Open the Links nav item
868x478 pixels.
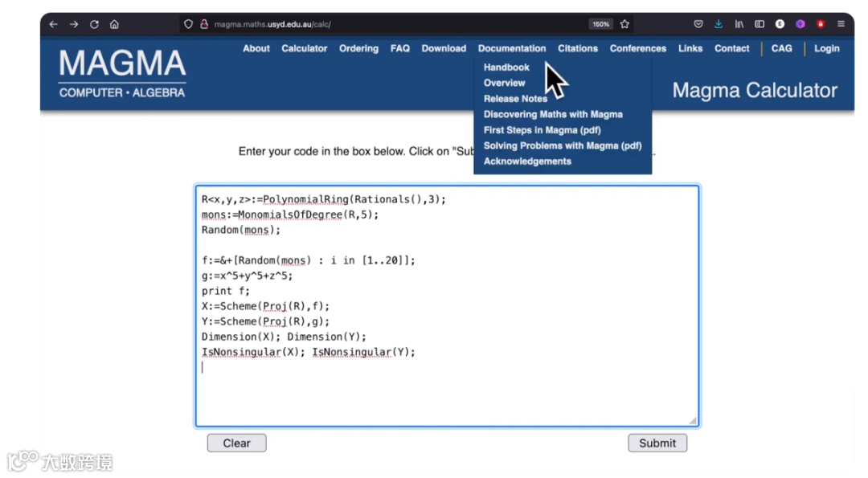690,49
